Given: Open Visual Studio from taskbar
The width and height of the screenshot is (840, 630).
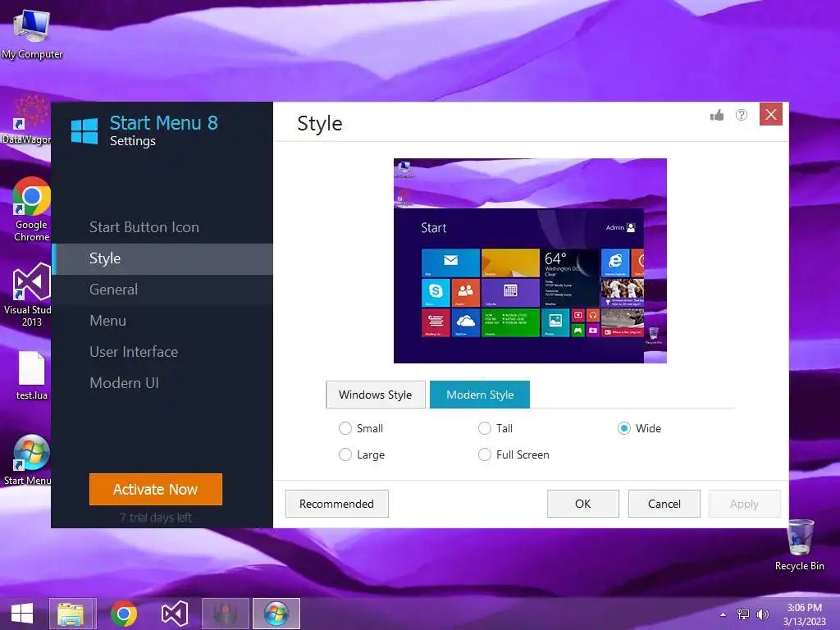Looking at the screenshot, I should (x=175, y=614).
